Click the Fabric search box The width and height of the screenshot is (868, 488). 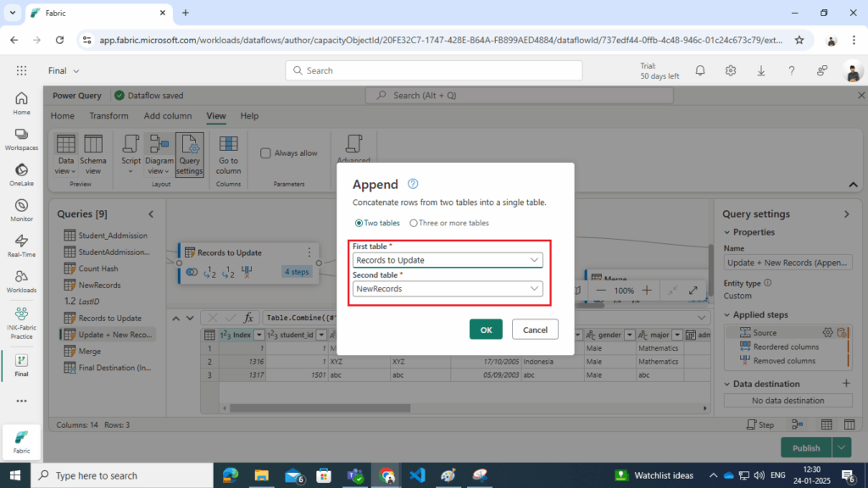tap(434, 70)
